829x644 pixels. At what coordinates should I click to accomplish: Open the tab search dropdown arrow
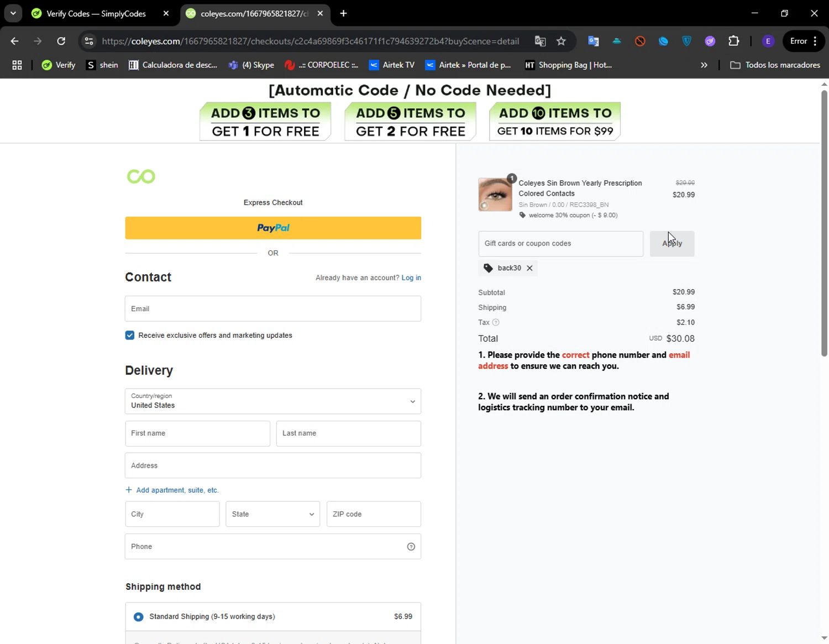(13, 13)
